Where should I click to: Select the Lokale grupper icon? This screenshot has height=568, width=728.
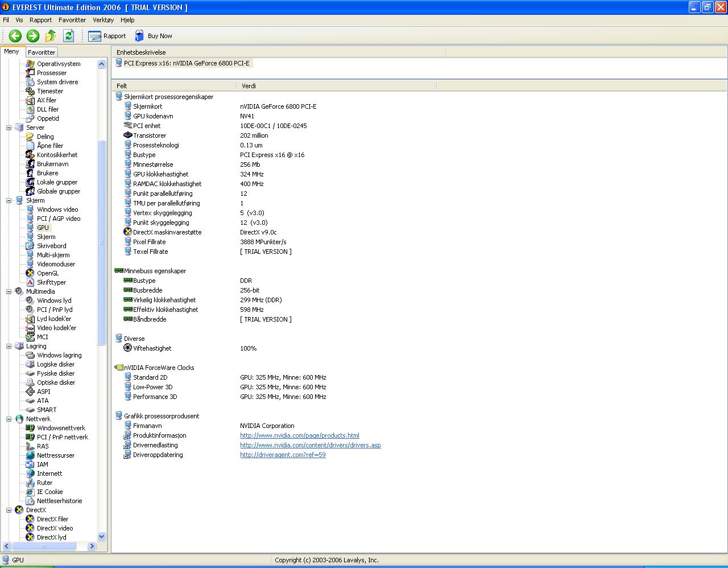pyautogui.click(x=30, y=182)
